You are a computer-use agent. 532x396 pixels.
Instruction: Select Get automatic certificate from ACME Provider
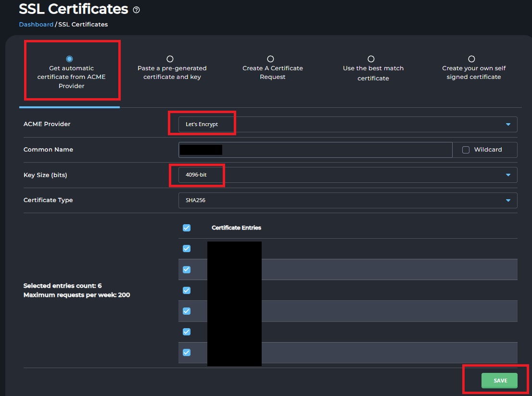click(70, 59)
